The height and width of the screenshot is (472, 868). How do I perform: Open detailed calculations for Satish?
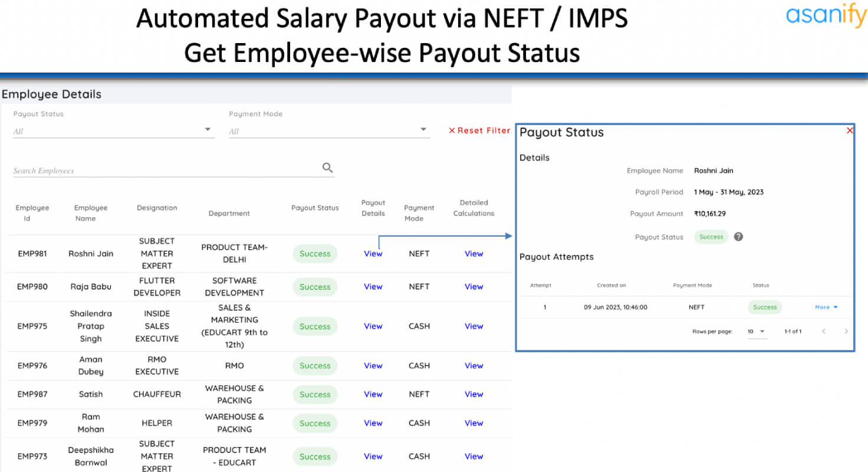pyautogui.click(x=474, y=394)
